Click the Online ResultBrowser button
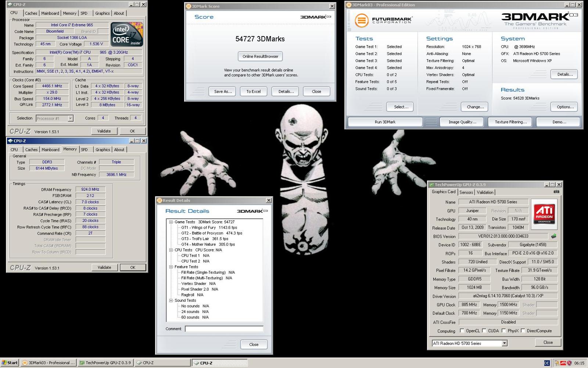Image resolution: width=588 pixels, height=368 pixels. (260, 56)
